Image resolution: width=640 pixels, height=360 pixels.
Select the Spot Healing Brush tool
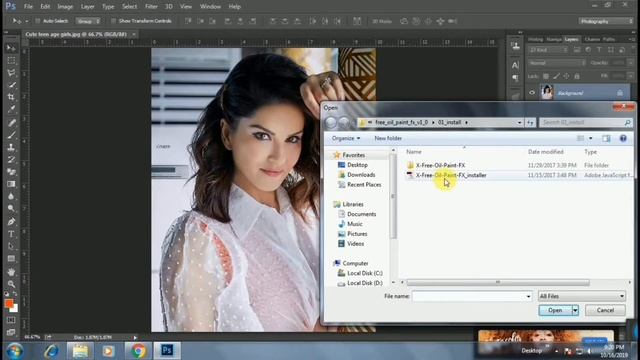pyautogui.click(x=11, y=122)
